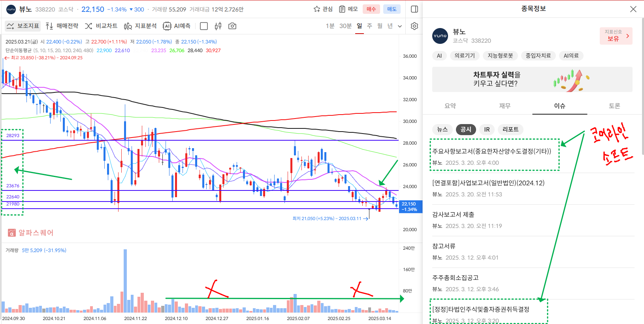Screen dimensions: 644x324
Task: Click the 거래량 volume label
Action: click(12, 250)
